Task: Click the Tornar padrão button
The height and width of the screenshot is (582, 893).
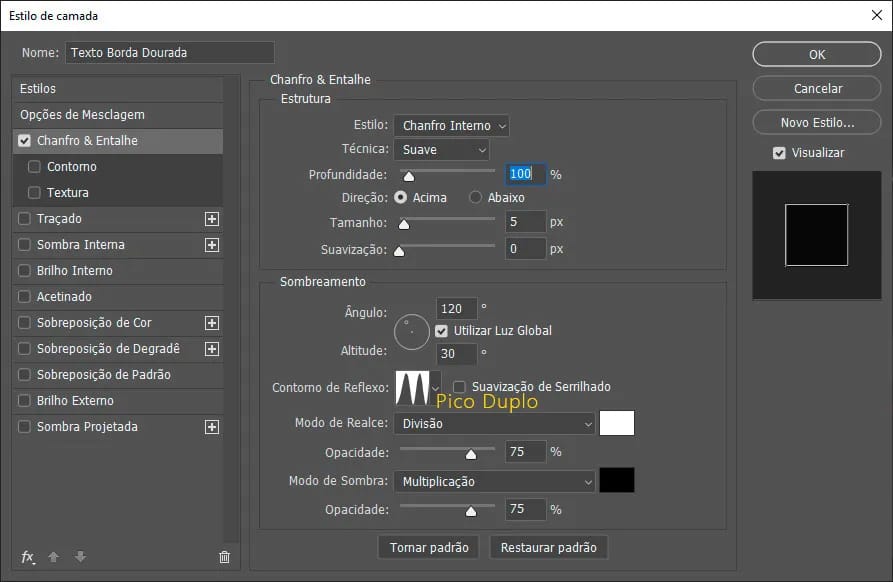Action: tap(429, 548)
